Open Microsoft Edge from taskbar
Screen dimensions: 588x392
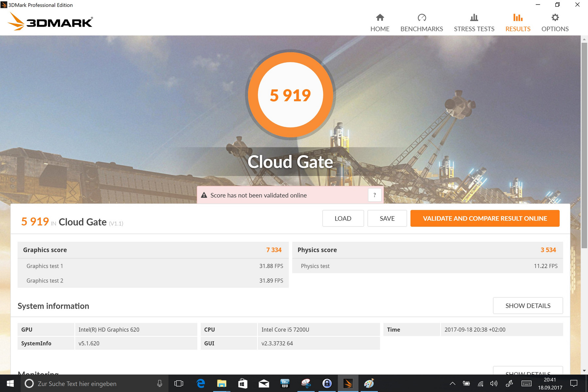201,384
